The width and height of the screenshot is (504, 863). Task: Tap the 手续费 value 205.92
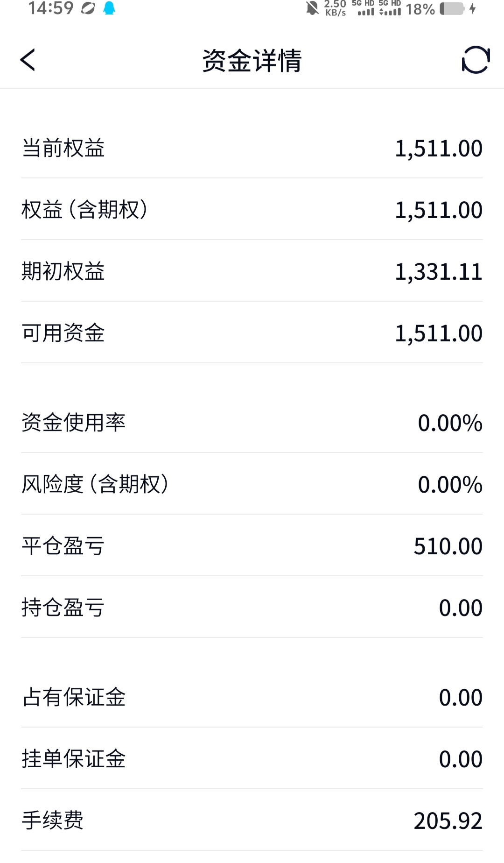click(x=448, y=821)
